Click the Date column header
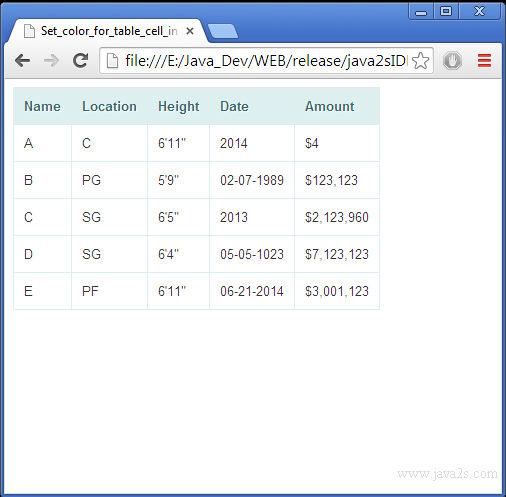 (x=252, y=106)
